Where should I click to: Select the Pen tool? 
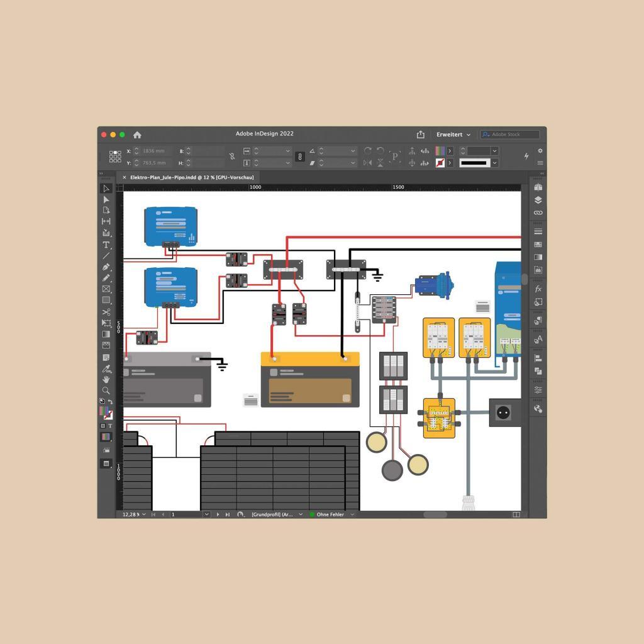(x=106, y=267)
